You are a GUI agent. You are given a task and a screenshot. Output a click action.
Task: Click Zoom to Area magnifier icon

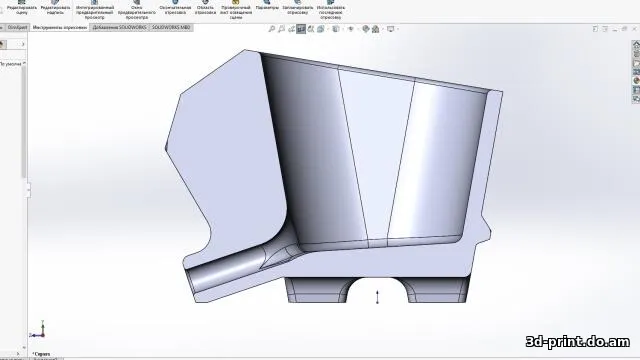click(x=282, y=29)
